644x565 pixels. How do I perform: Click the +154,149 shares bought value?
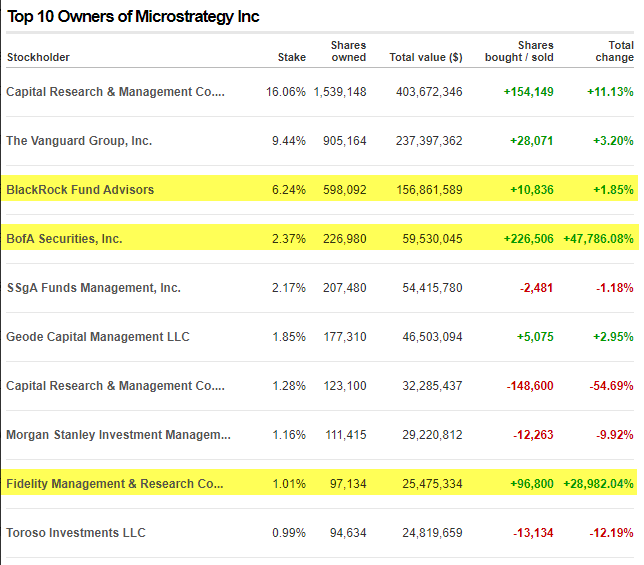tap(529, 92)
